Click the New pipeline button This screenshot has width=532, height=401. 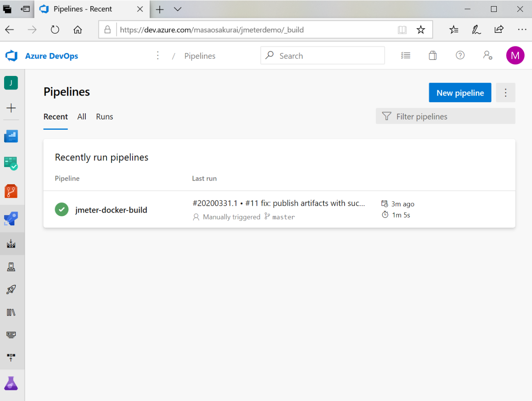point(460,93)
